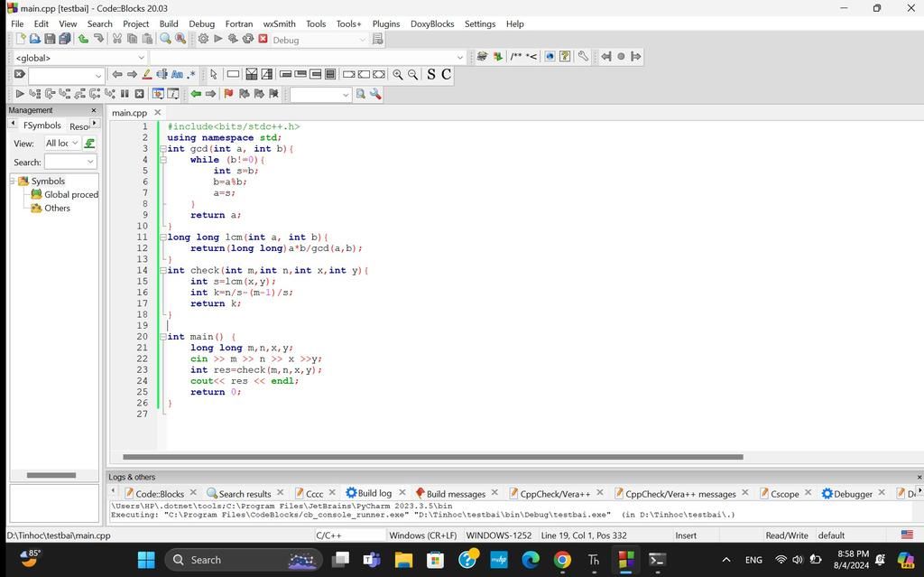Select the FSymbols tab in Management
The height and width of the screenshot is (577, 924).
coord(42,126)
